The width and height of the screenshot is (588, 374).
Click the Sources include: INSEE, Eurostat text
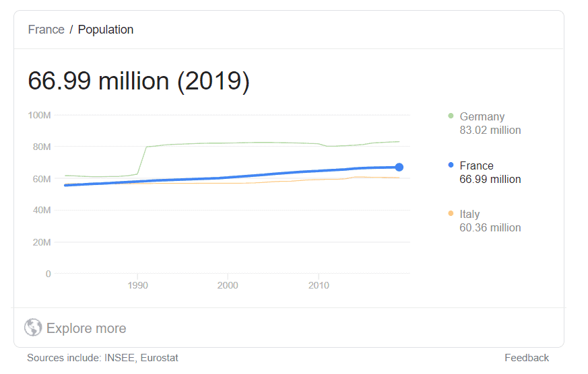pyautogui.click(x=103, y=358)
